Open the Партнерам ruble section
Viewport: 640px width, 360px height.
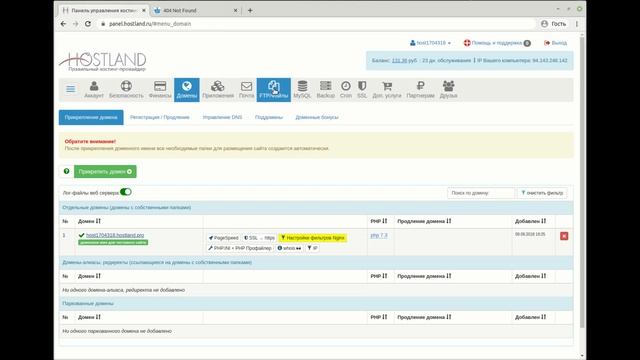tap(420, 90)
